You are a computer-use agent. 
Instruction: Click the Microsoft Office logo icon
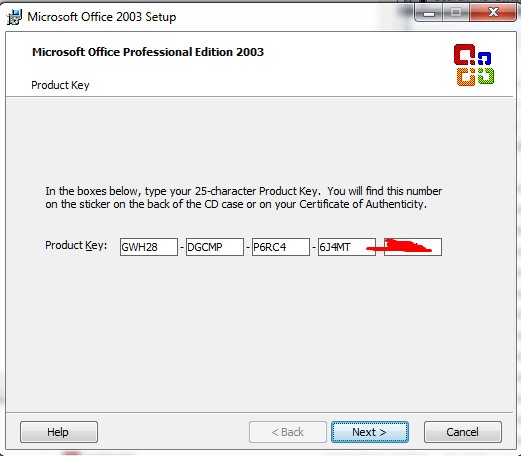[474, 65]
